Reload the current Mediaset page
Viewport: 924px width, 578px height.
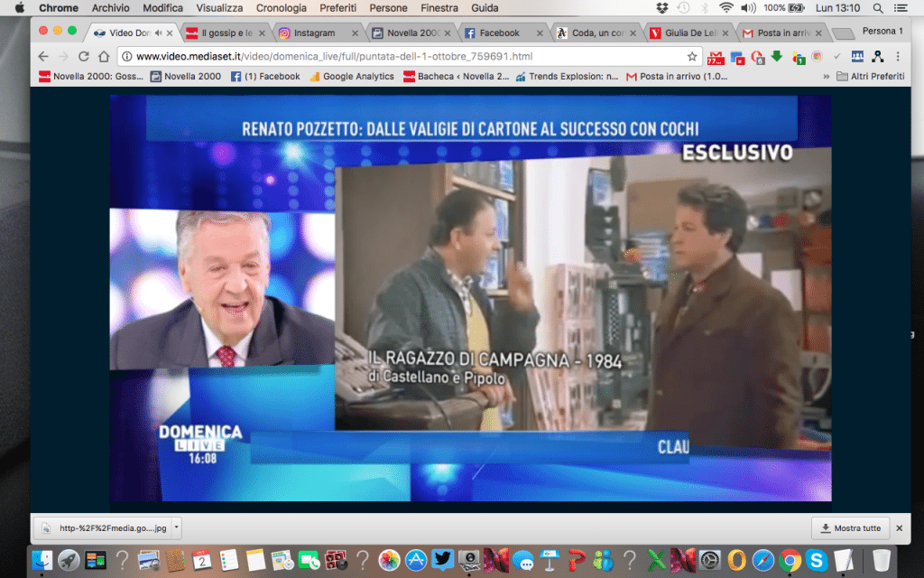point(84,56)
